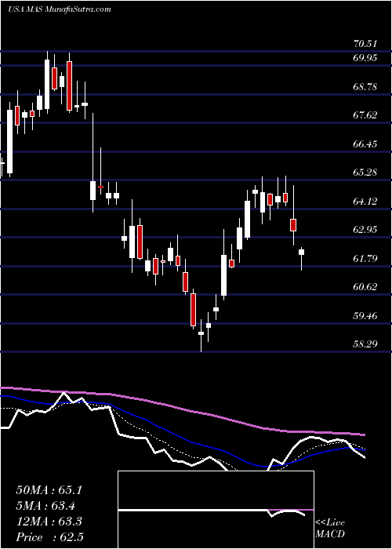Click the 50MA : 65.1 reading

[49, 490]
